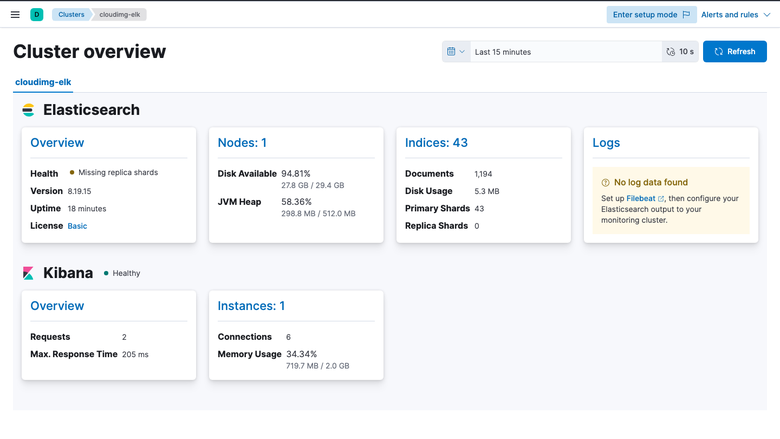Click the Kibana logo icon

[28, 273]
